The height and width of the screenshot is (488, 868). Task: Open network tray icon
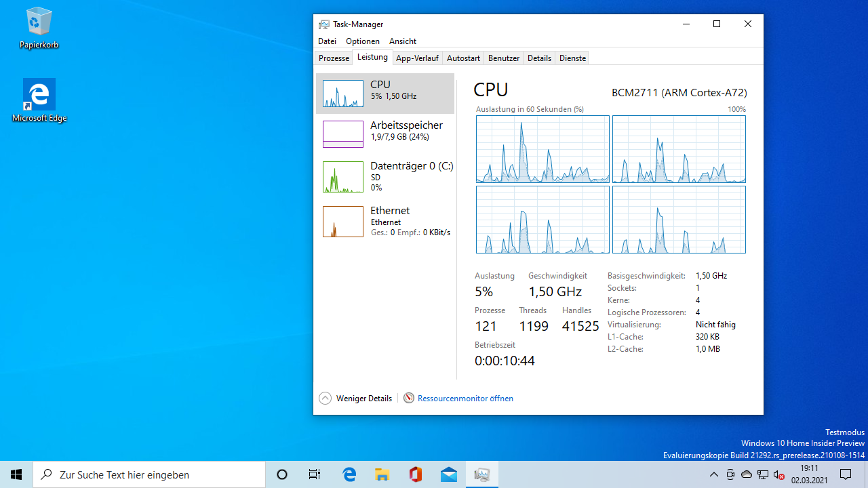coord(763,474)
